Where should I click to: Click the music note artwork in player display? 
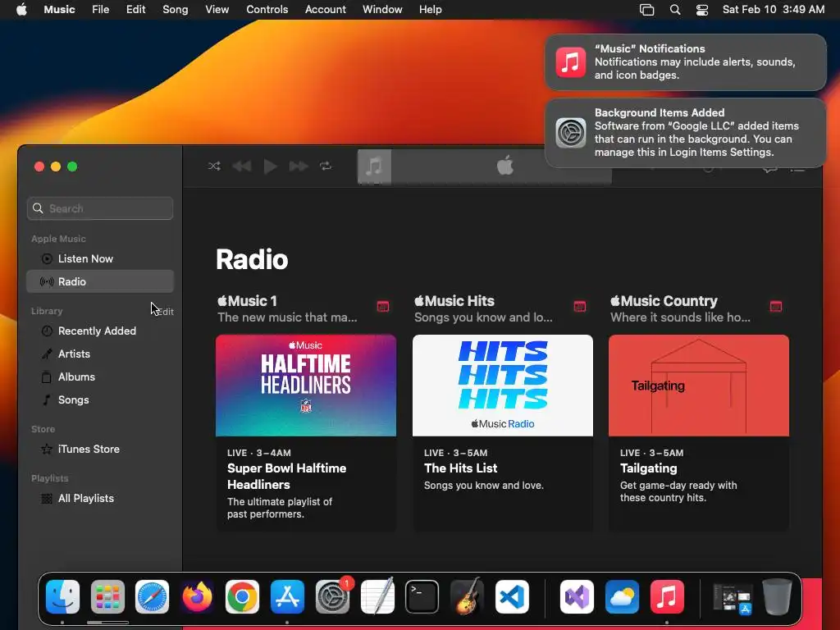(x=374, y=167)
